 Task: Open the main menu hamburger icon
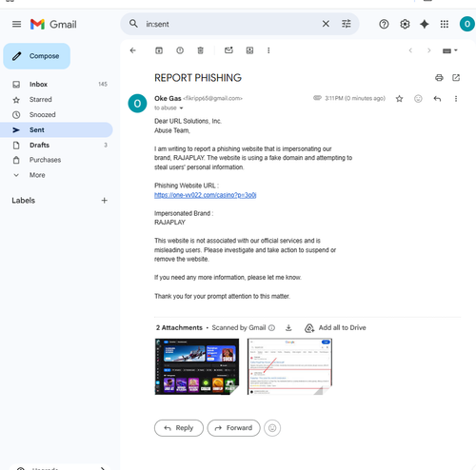[x=16, y=24]
